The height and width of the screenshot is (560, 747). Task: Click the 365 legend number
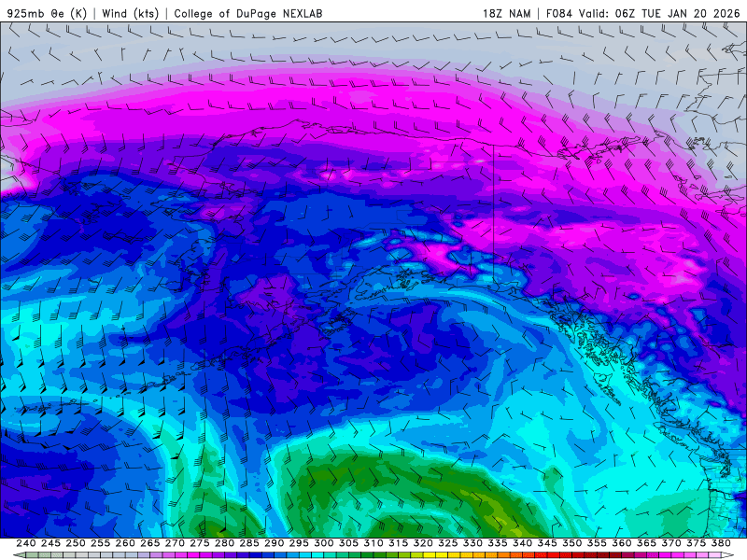tap(646, 543)
